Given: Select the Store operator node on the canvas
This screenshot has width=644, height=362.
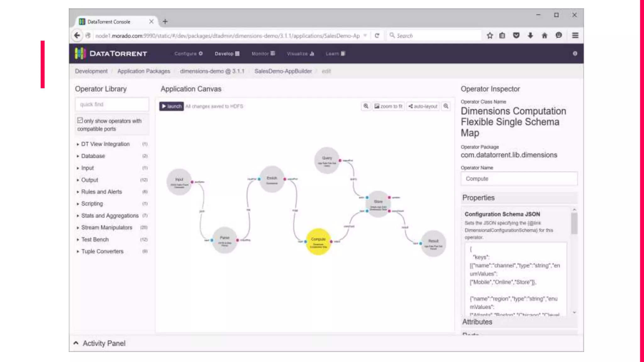Looking at the screenshot, I should coord(378,204).
